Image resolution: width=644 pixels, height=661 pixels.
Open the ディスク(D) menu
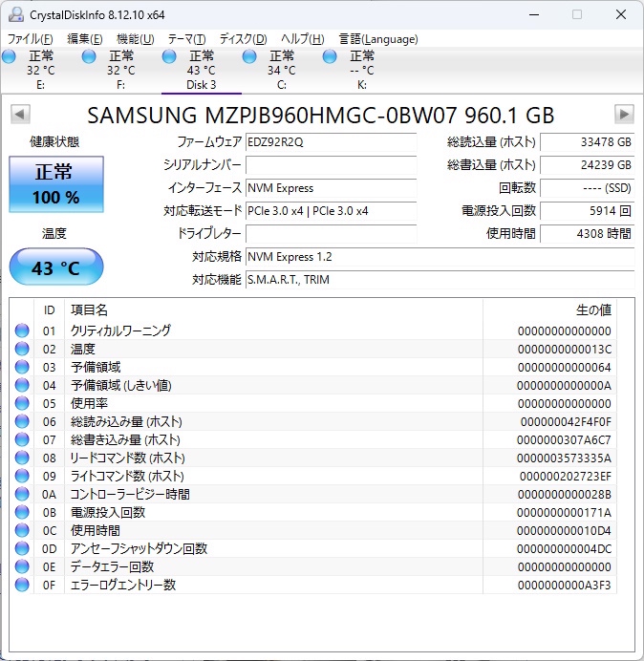(x=243, y=39)
